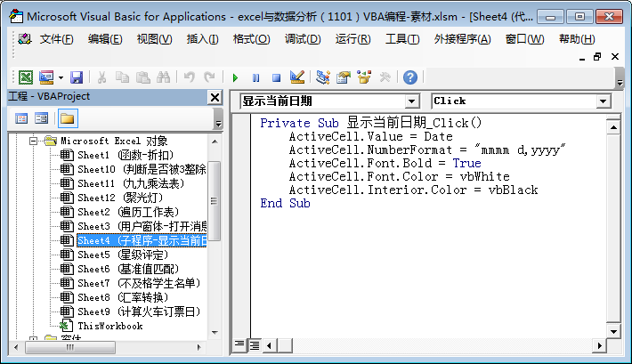The width and height of the screenshot is (632, 364).
Task: Toggle Design Mode icon
Action: pos(297,77)
